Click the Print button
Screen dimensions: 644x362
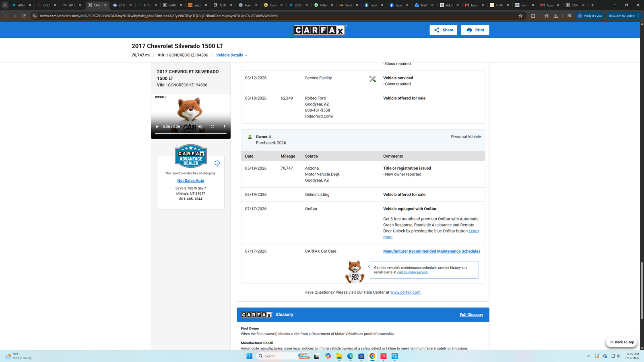[475, 30]
